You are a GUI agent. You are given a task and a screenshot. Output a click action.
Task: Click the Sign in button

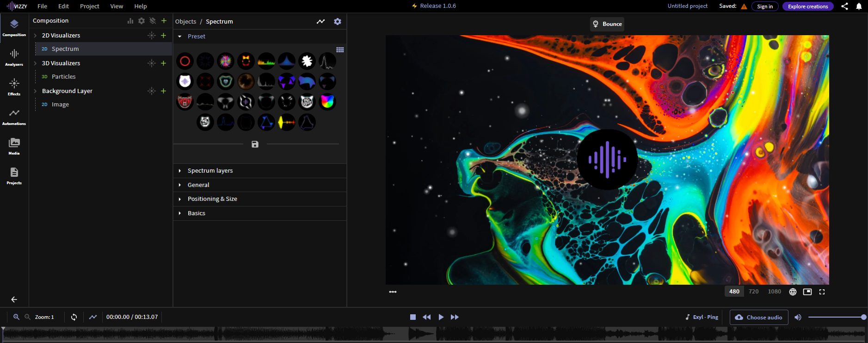(765, 6)
